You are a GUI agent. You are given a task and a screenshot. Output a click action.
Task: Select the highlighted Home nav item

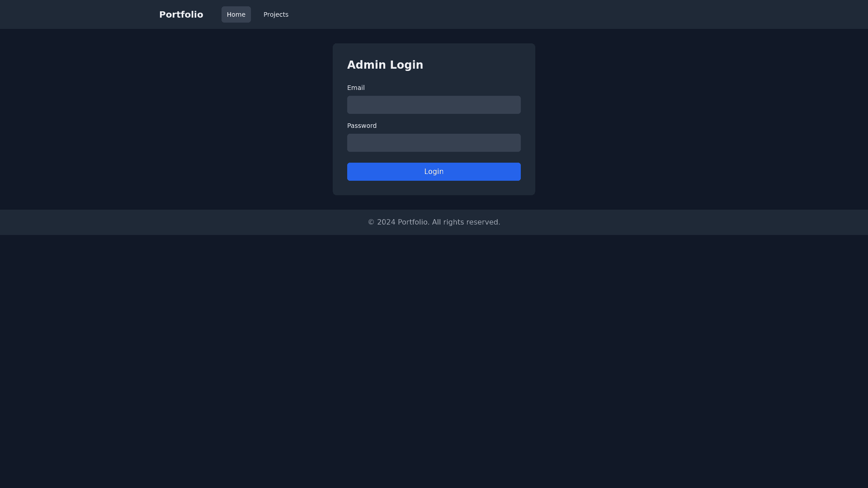coord(236,14)
